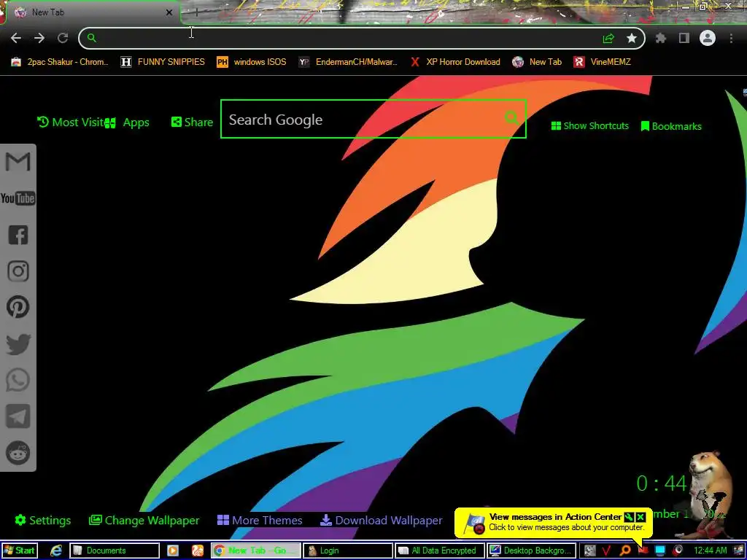Click the Action Center balloon message
This screenshot has width=747, height=560.
point(554,522)
